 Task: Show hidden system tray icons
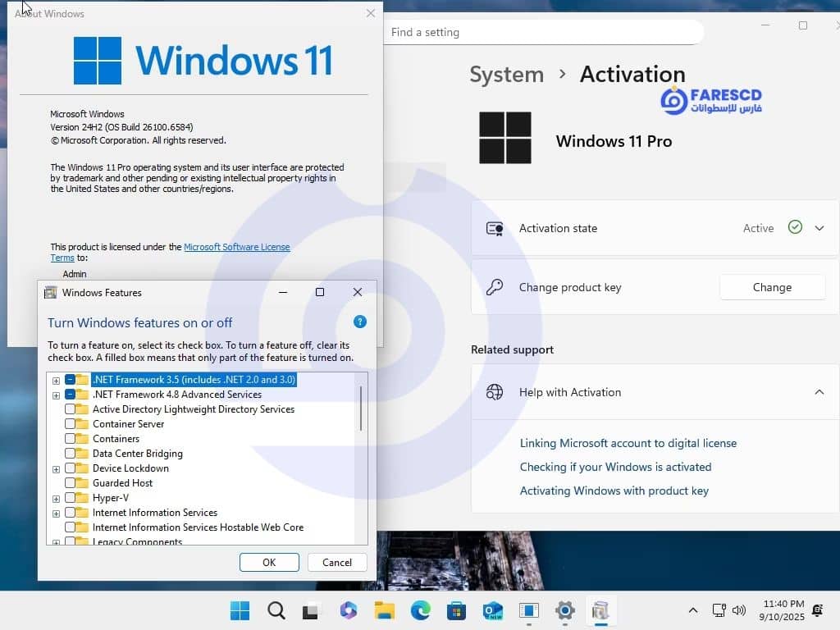click(692, 610)
